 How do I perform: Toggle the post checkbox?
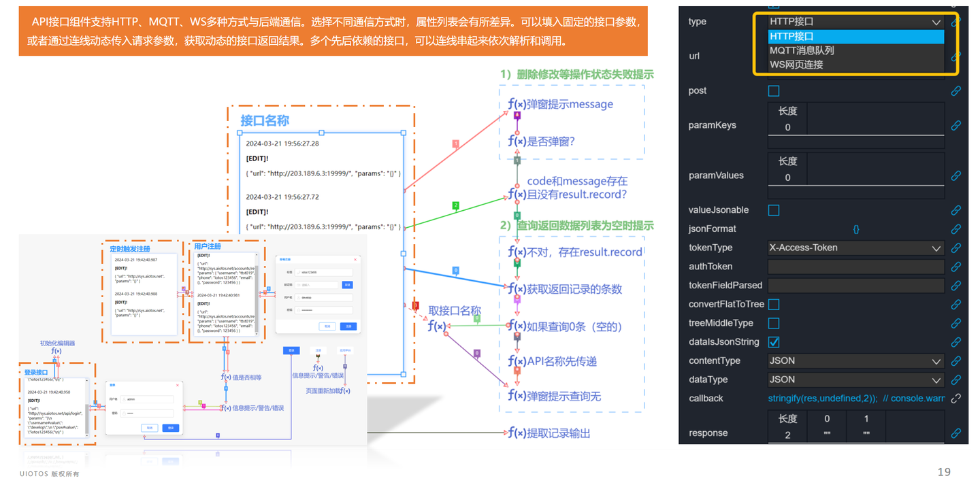click(774, 90)
